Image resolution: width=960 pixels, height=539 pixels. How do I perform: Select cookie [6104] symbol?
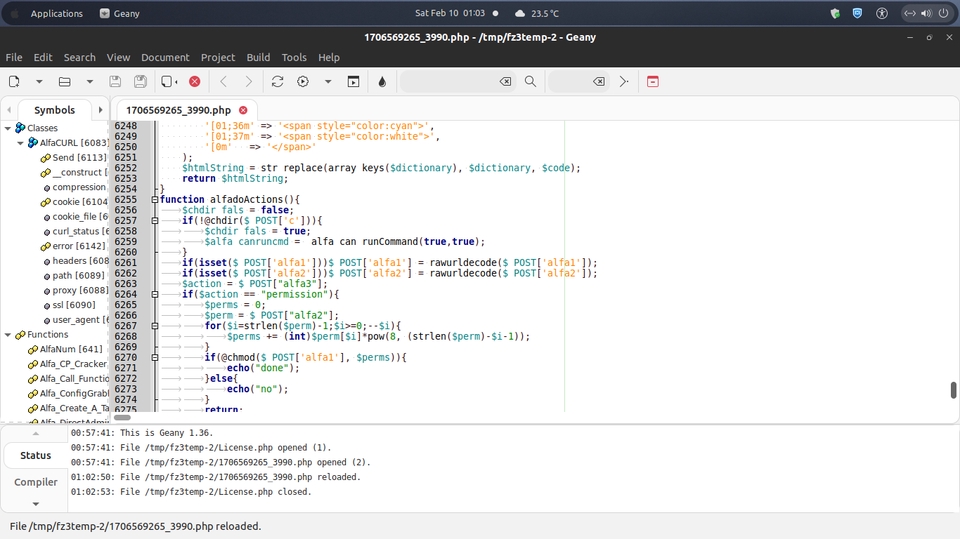coord(80,202)
